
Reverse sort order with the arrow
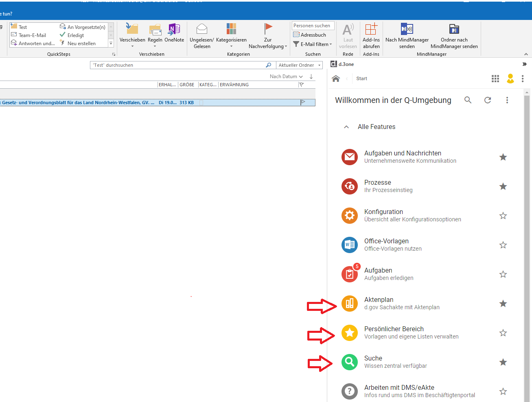click(x=311, y=76)
